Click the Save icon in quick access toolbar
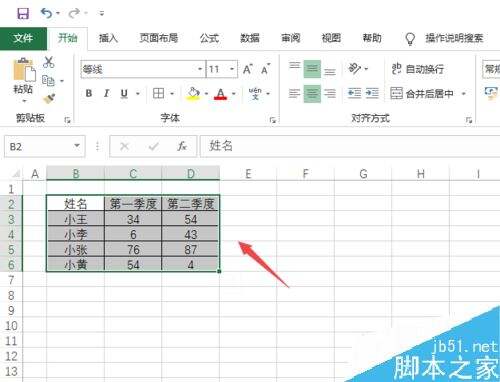Viewport: 500px width, 382px height. click(x=23, y=14)
